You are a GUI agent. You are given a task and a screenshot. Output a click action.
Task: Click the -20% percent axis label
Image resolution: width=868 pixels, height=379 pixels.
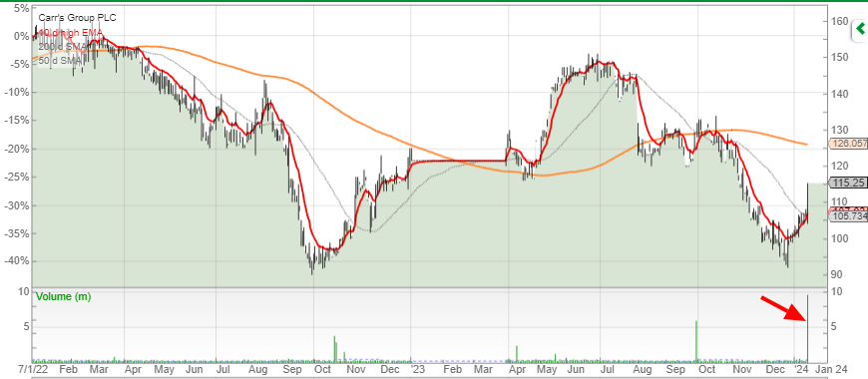click(x=17, y=150)
